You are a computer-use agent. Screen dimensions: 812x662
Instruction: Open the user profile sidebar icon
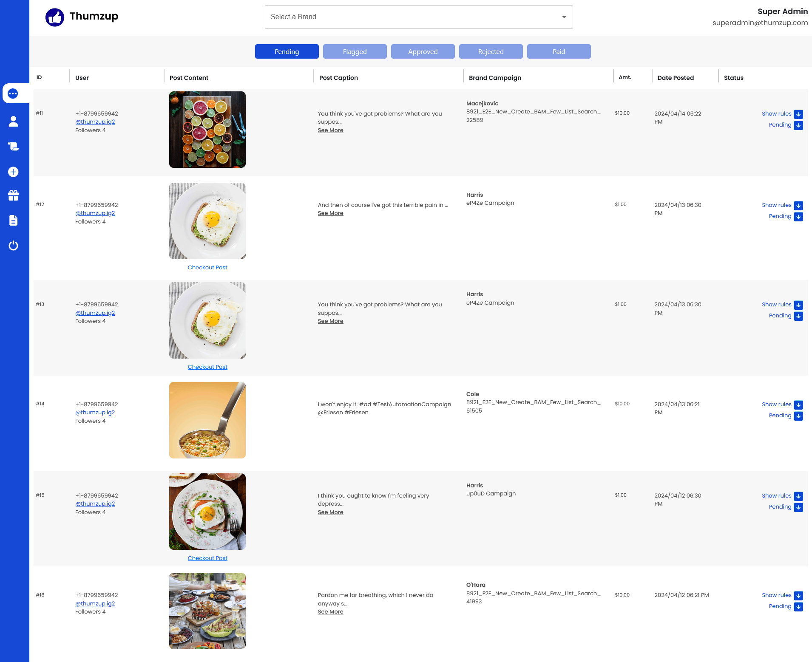[13, 122]
